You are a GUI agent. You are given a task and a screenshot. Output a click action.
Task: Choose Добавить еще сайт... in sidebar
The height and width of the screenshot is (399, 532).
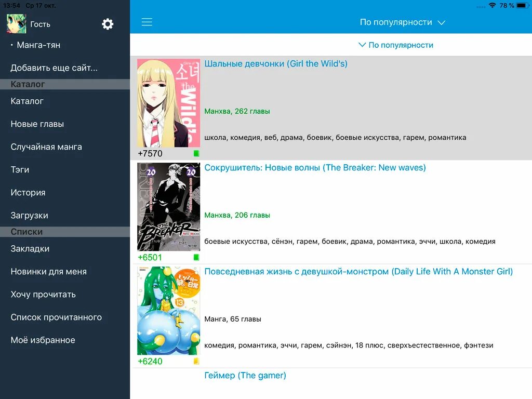tap(54, 68)
